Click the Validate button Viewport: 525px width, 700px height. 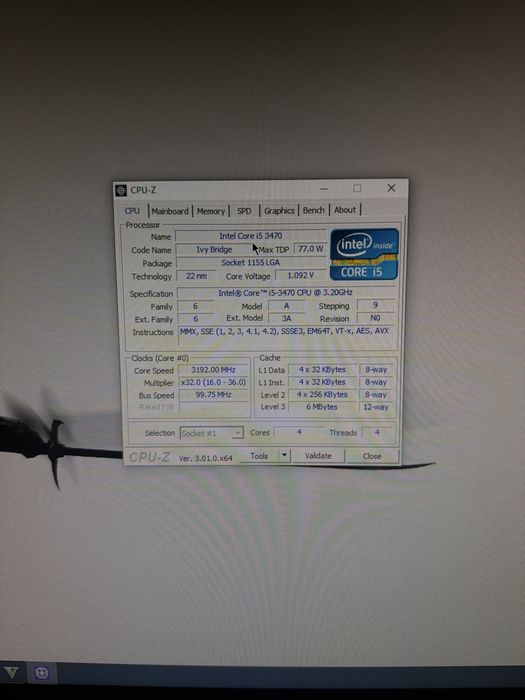(318, 456)
